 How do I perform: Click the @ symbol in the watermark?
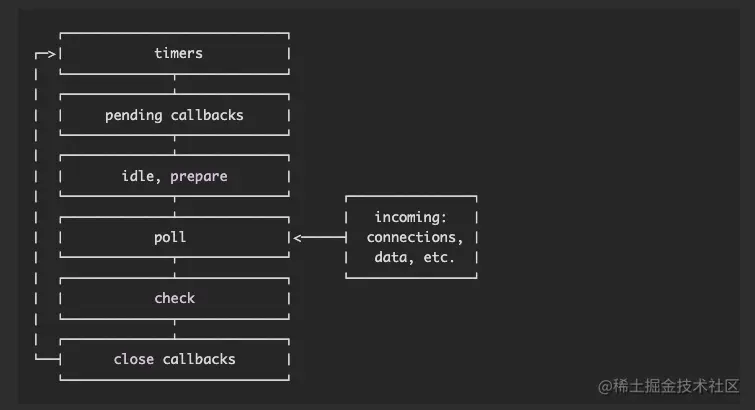click(605, 386)
